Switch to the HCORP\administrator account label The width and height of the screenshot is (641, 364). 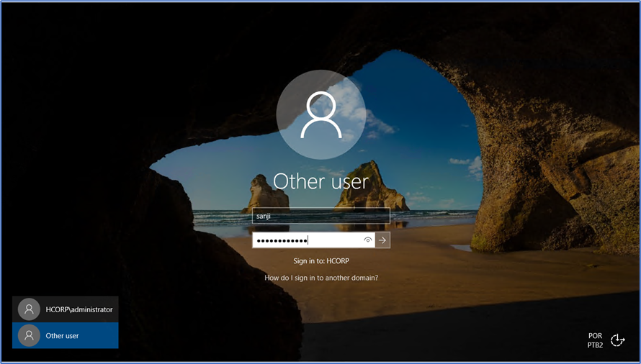tap(79, 309)
